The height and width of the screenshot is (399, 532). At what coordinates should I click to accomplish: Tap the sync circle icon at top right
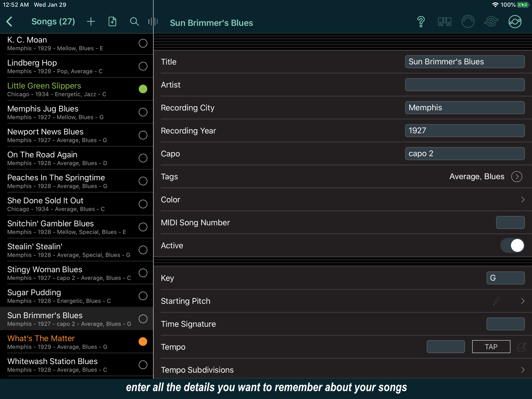tap(515, 22)
